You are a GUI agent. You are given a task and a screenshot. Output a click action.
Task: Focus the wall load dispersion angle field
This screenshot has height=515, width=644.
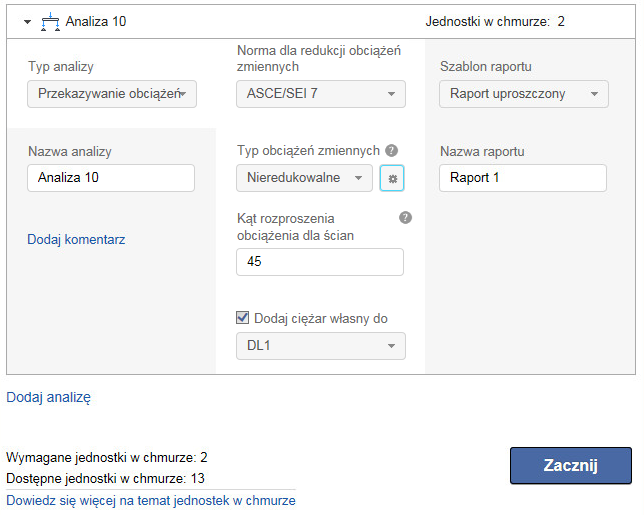320,262
